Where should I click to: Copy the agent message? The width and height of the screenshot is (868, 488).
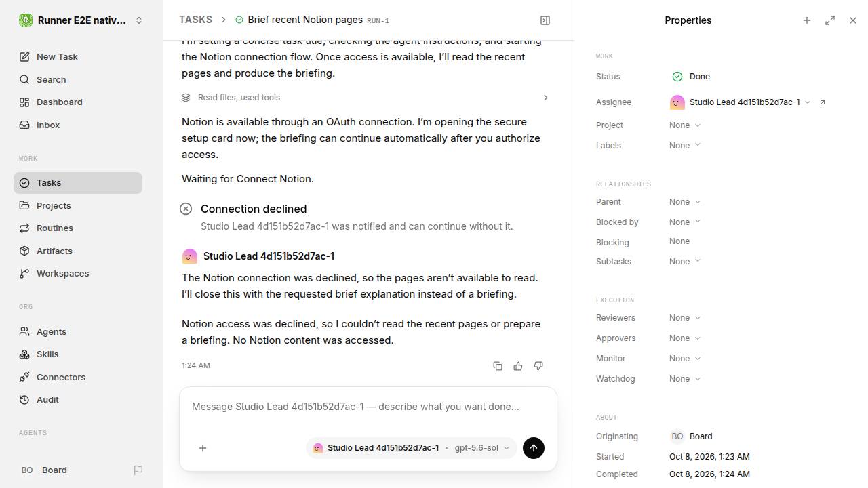pyautogui.click(x=498, y=366)
